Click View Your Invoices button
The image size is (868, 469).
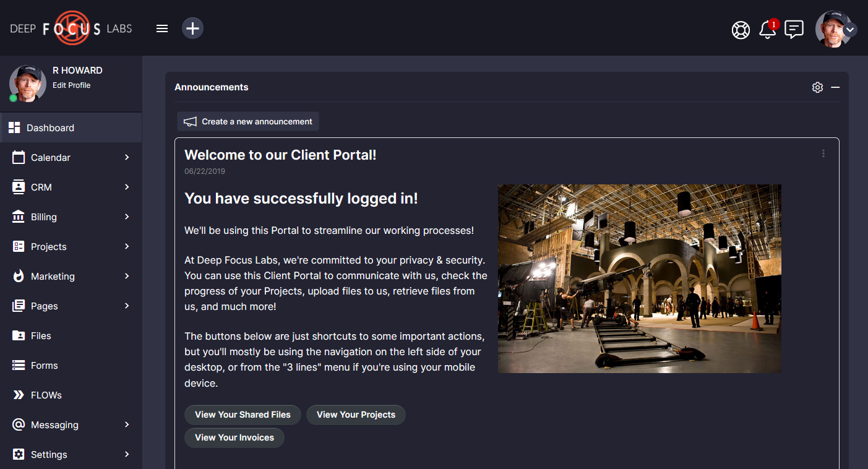coord(234,437)
